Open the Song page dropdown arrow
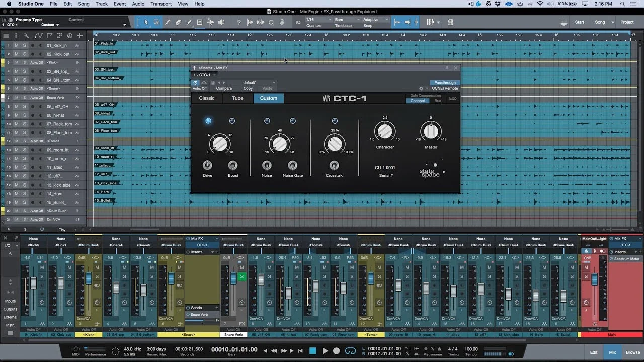 tap(612, 22)
